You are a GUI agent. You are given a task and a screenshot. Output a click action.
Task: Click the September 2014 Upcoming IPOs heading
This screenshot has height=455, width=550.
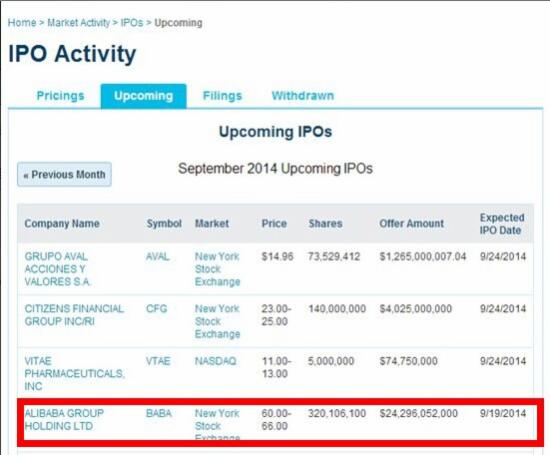(275, 169)
